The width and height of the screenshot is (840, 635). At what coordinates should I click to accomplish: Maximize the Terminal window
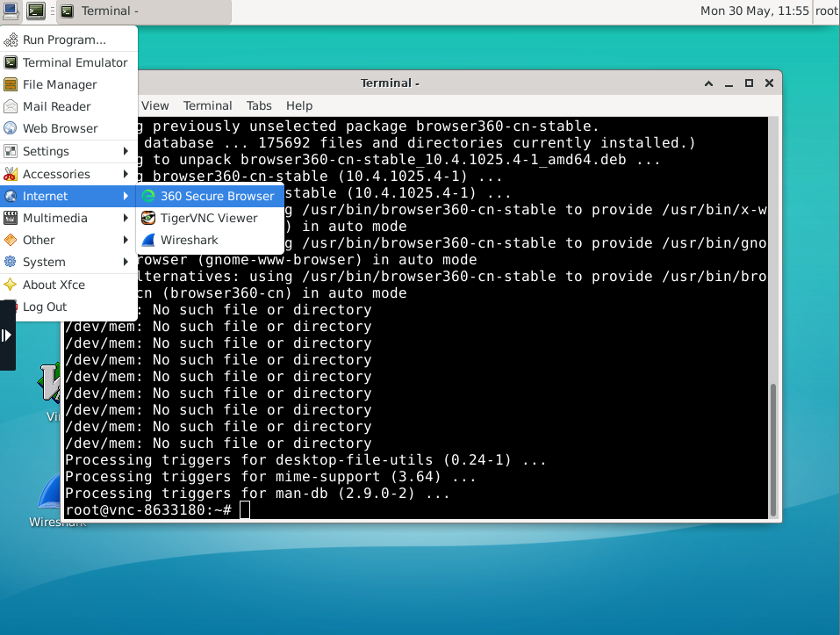[749, 83]
